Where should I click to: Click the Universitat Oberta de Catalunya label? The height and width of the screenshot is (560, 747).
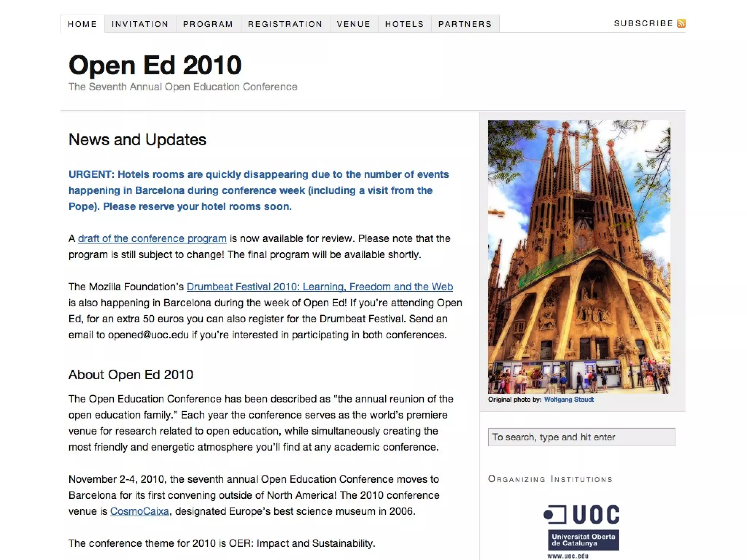583,540
